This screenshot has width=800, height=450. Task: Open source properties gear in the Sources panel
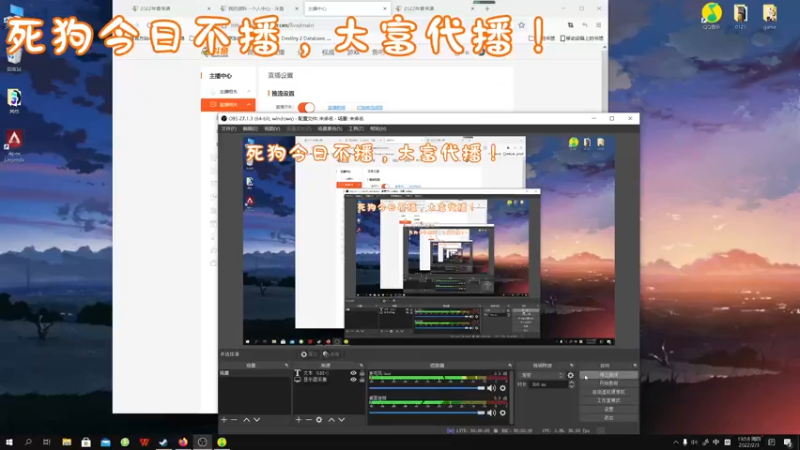pos(319,419)
